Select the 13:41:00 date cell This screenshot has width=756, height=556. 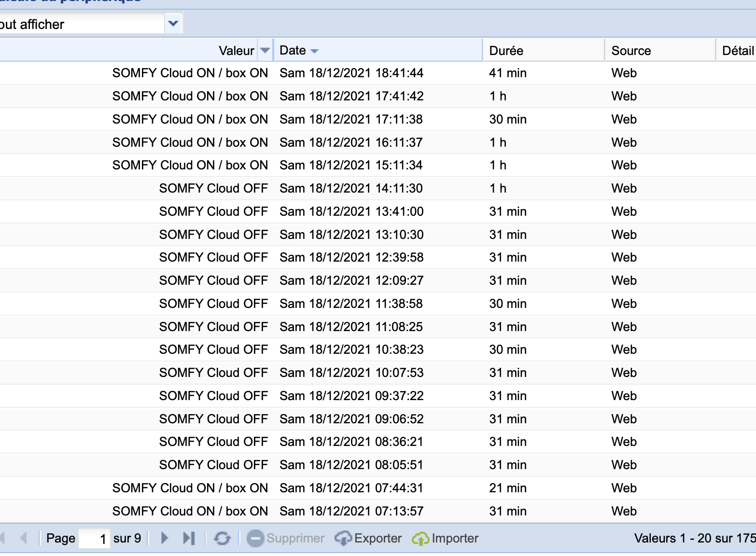(x=351, y=211)
